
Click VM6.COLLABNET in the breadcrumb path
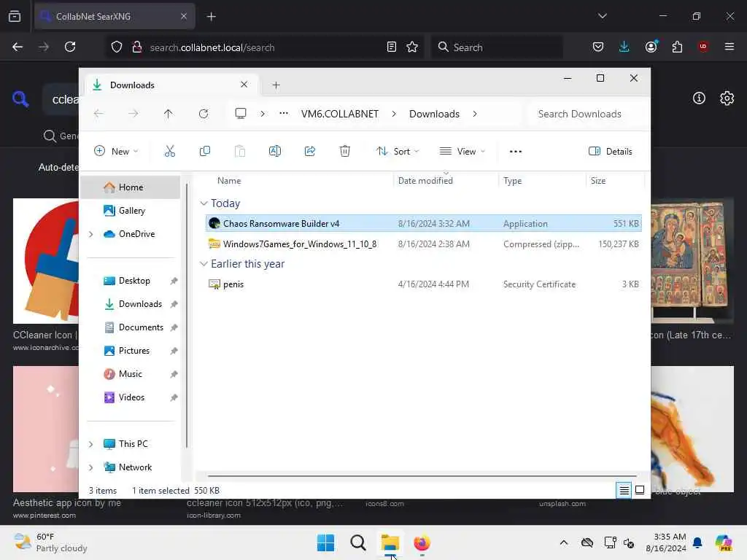[340, 114]
